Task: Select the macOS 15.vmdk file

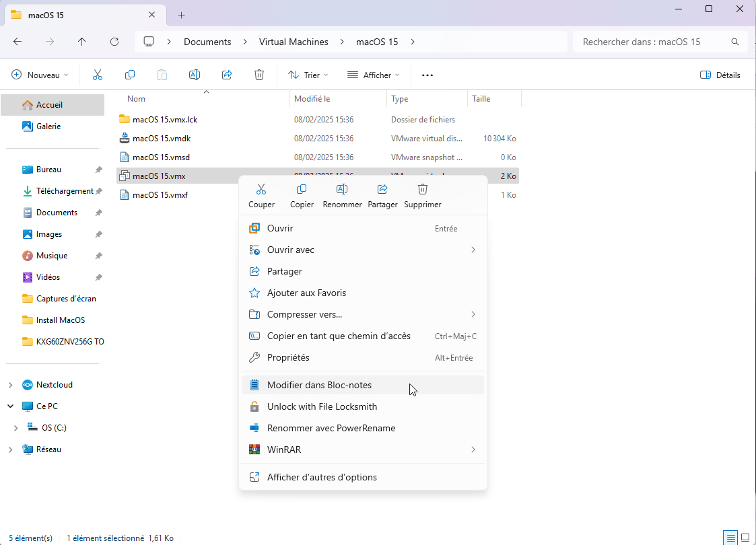Action: (162, 139)
